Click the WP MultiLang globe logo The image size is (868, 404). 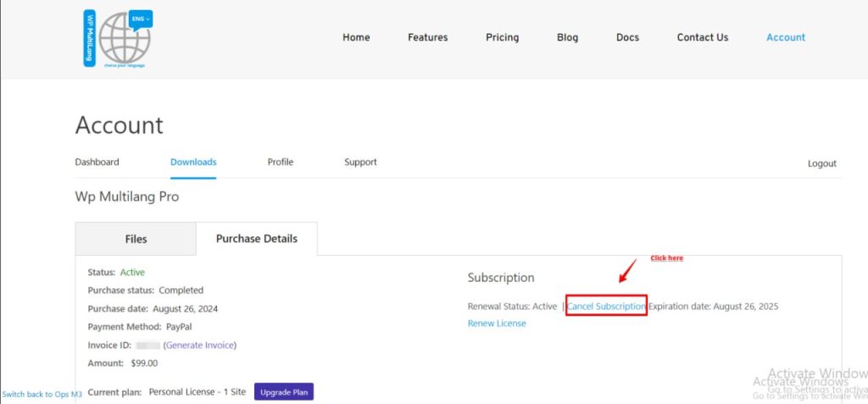117,39
